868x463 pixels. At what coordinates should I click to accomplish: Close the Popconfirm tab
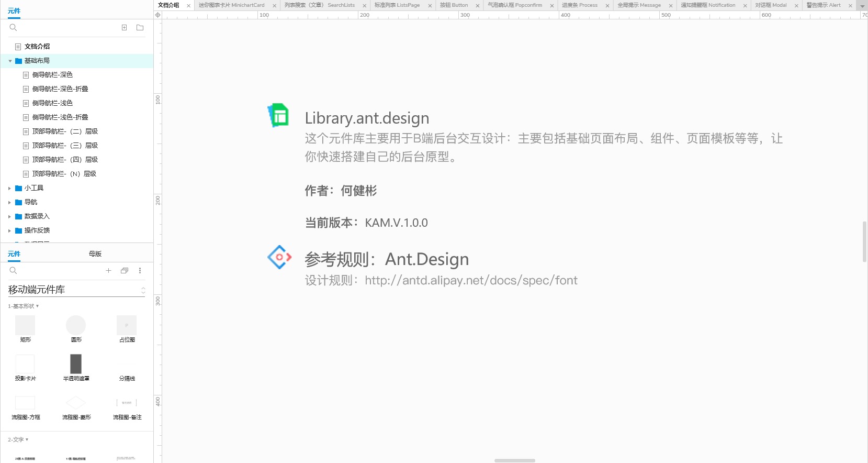[551, 6]
